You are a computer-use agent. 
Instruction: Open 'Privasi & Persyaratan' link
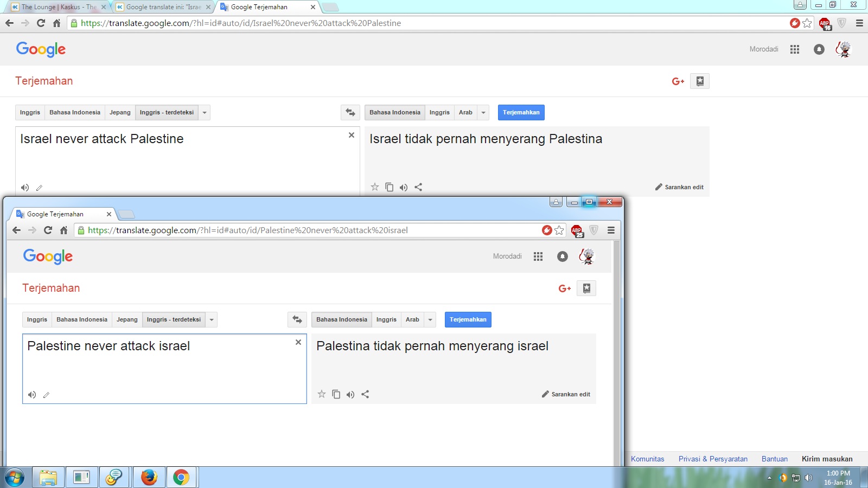(712, 459)
